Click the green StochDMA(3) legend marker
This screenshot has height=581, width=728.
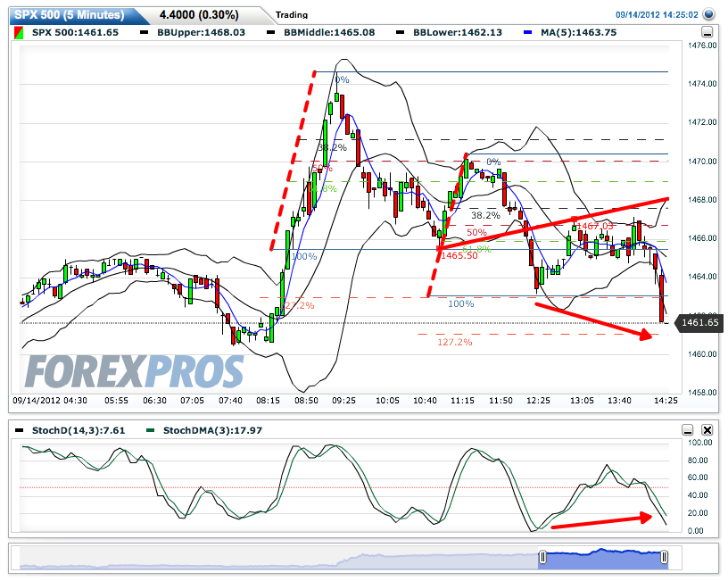click(150, 430)
